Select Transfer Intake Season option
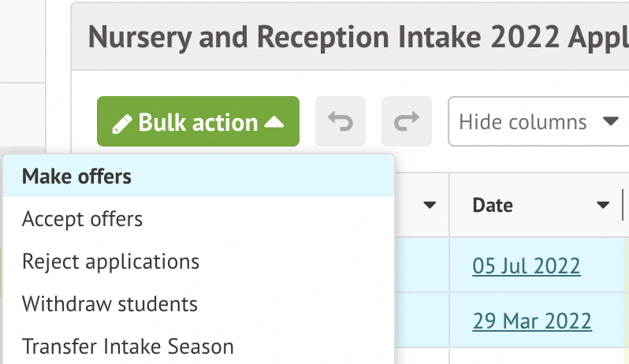629x364 pixels. [x=128, y=346]
